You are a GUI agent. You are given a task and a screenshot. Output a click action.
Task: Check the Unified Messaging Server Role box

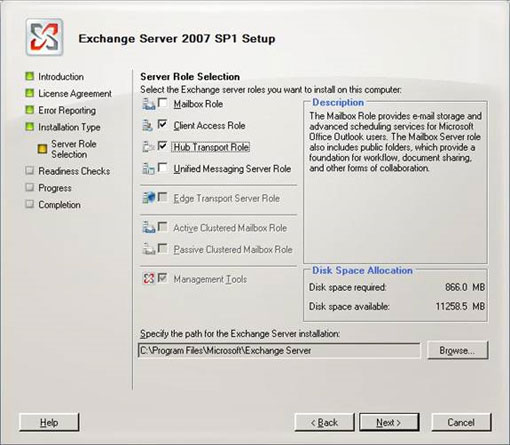(163, 168)
